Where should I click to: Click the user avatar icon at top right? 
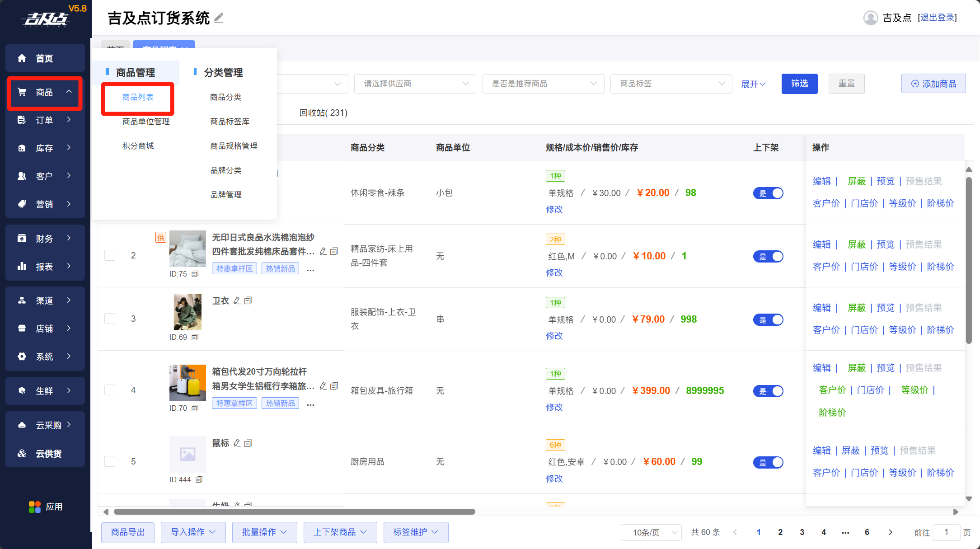pos(870,18)
